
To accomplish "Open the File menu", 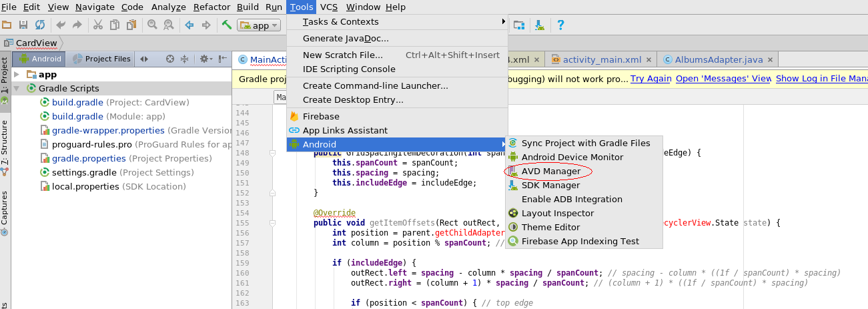I will click(9, 7).
